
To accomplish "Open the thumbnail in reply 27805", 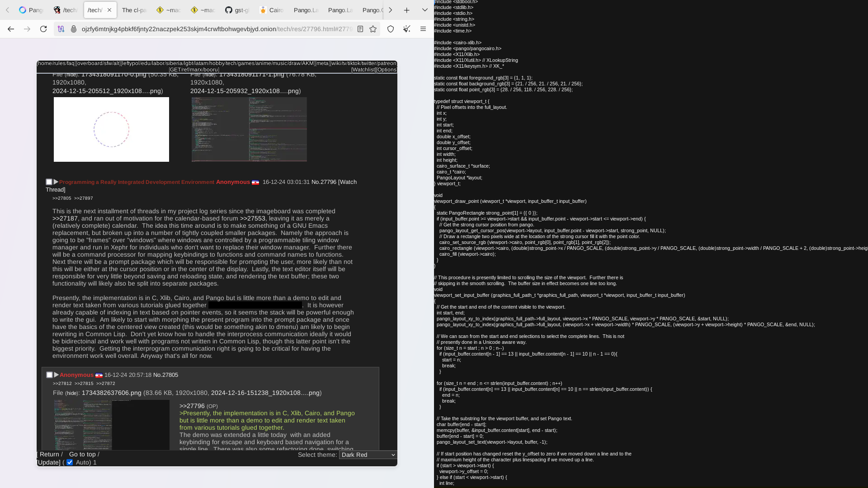I will coord(112,425).
